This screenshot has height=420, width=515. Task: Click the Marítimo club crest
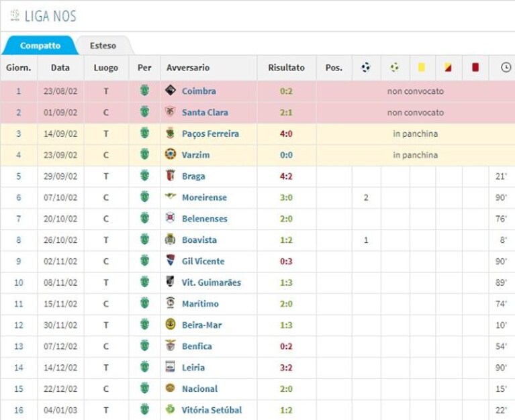click(170, 303)
